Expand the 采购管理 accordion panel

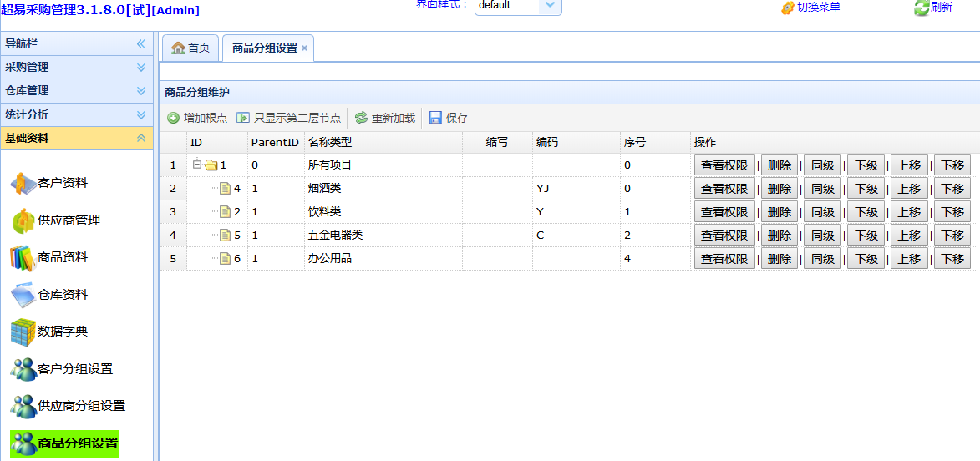[76, 67]
